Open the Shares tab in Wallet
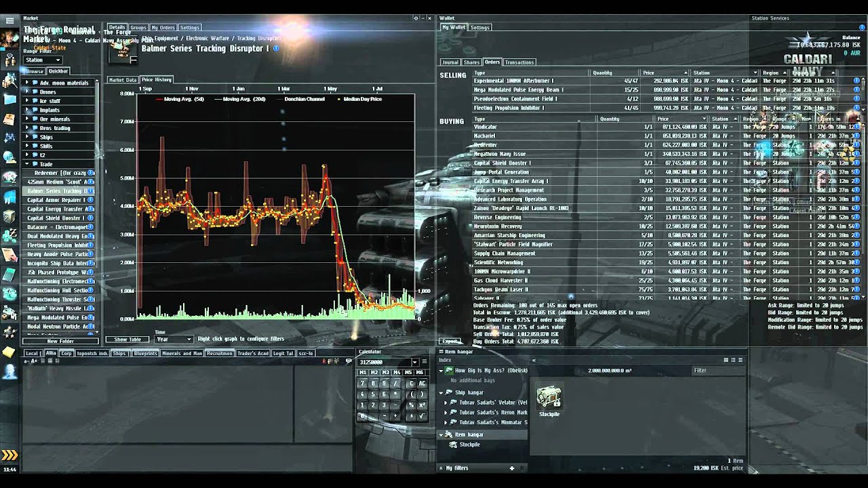The image size is (868, 488). click(x=471, y=62)
